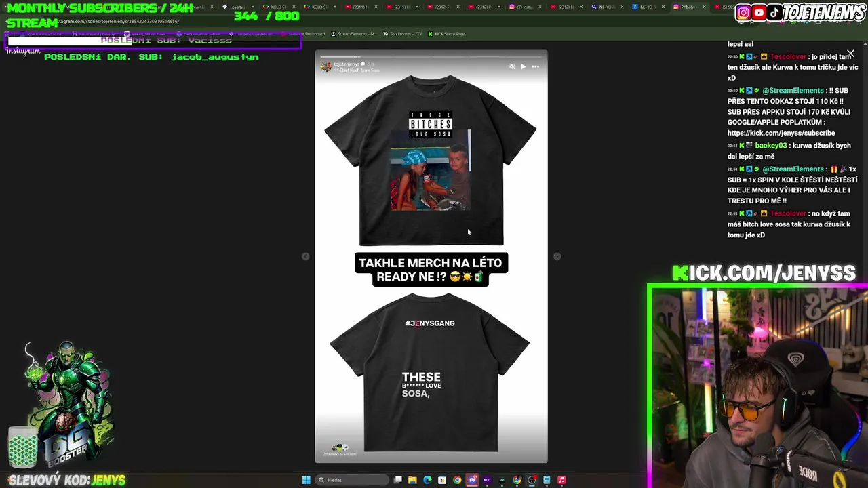868x488 pixels.
Task: Click the tojetenjenys username in story header
Action: coord(347,64)
